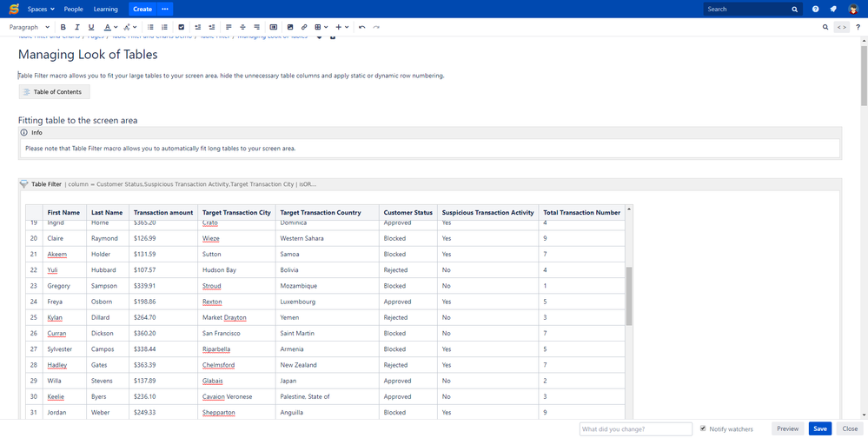Insert a numbered list

click(x=164, y=27)
